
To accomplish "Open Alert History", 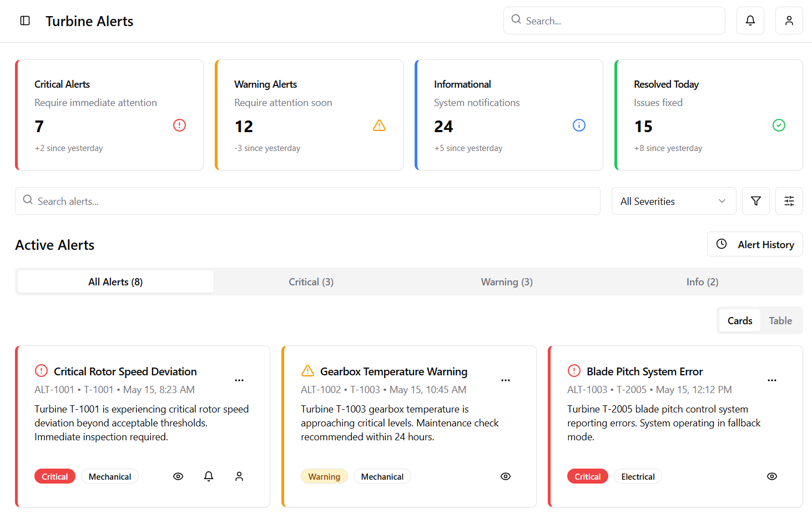I will coord(755,244).
